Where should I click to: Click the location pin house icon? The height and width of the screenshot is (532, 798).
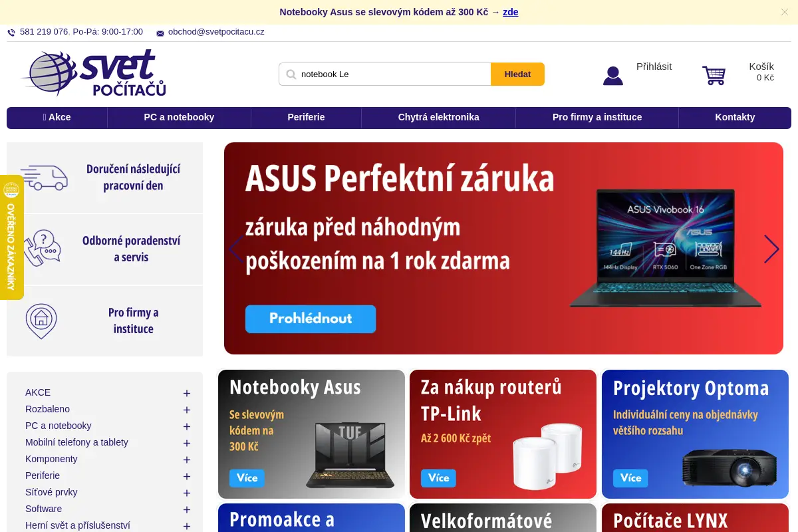click(41, 321)
